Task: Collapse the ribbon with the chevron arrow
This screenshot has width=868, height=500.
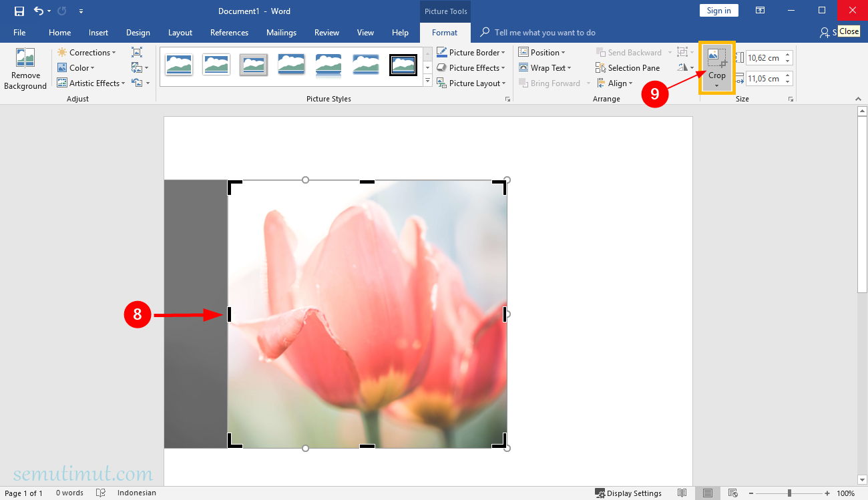Action: pyautogui.click(x=858, y=99)
